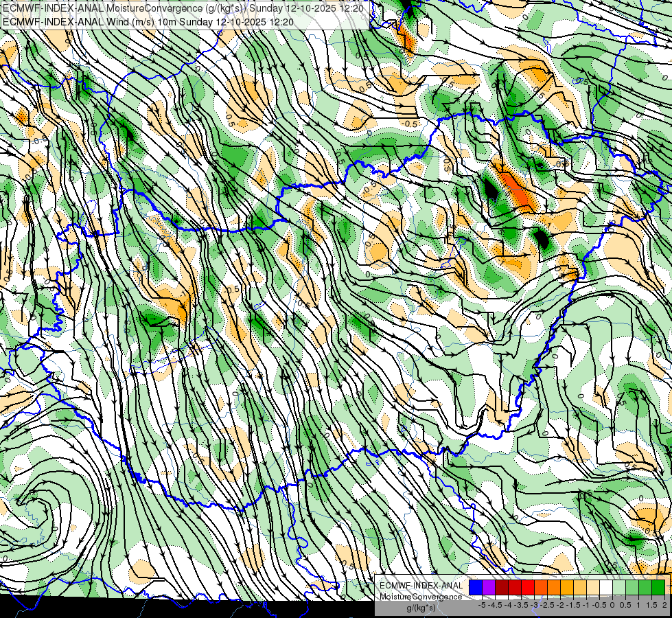Click the 'g/(kg*s)' units label in legend
This screenshot has width=672, height=618.
[421, 608]
